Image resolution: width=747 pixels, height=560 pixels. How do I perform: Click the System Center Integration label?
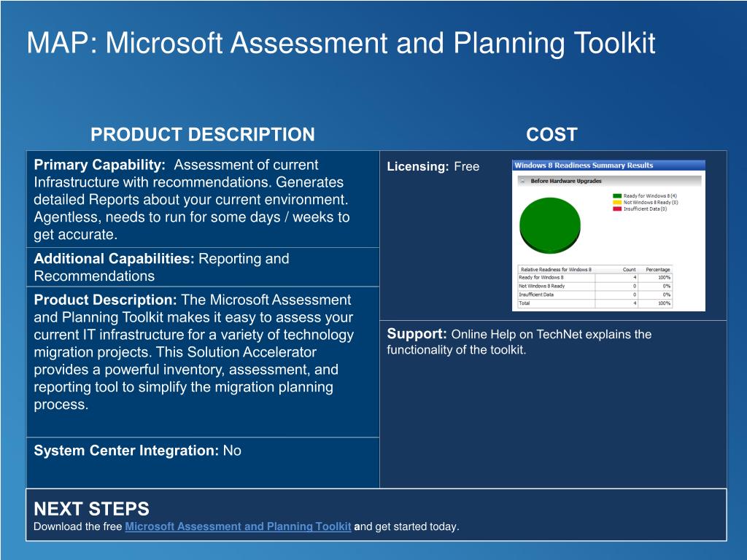point(126,451)
